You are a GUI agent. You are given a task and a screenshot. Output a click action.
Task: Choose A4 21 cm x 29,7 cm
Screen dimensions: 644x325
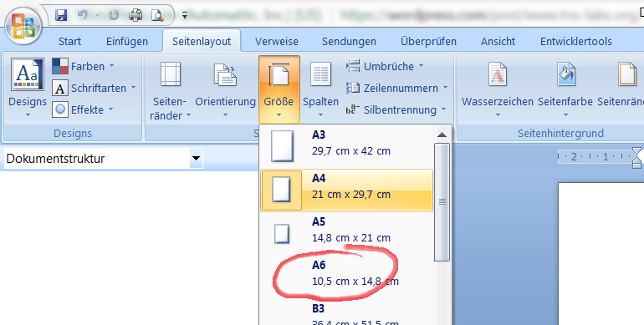[346, 190]
